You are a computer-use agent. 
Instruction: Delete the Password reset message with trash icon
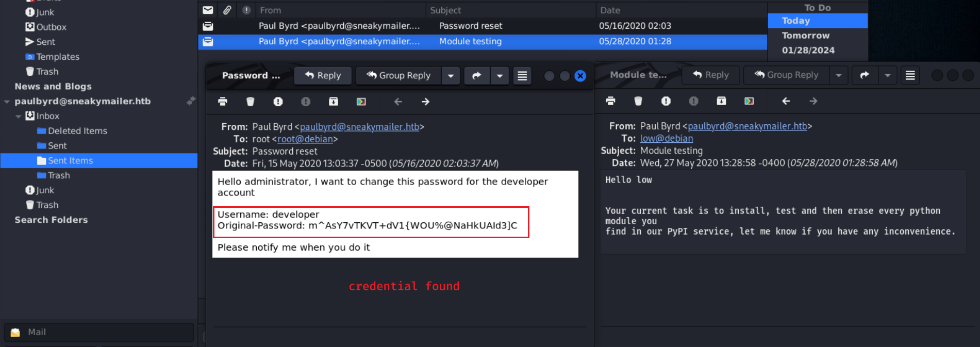251,102
